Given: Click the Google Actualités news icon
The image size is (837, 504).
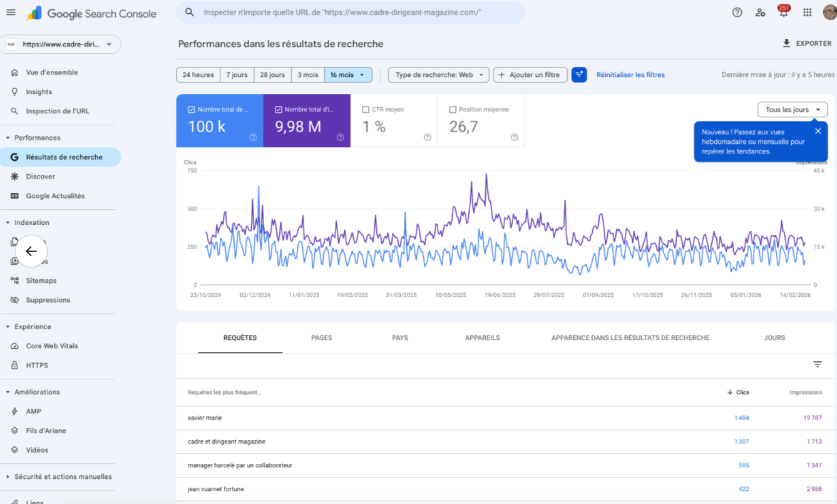Looking at the screenshot, I should coord(14,196).
